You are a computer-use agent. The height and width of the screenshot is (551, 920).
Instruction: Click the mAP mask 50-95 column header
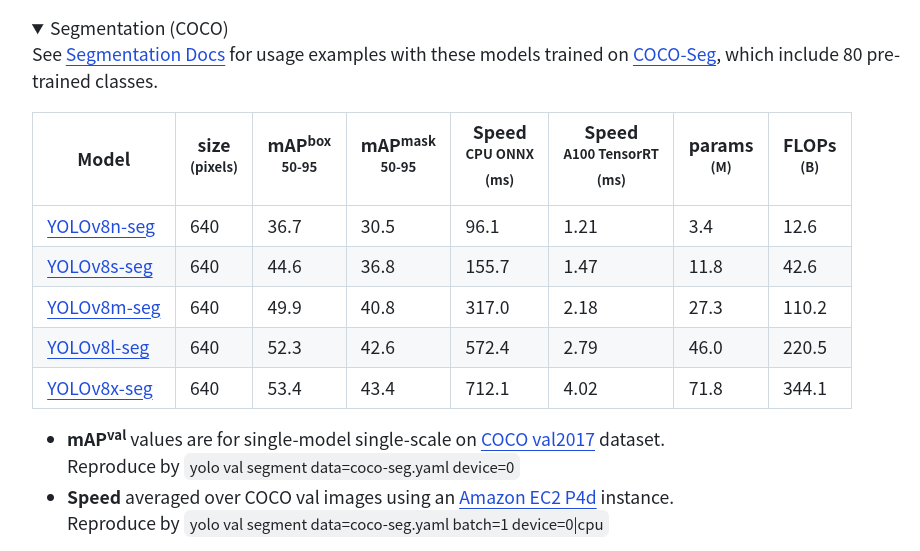point(398,155)
